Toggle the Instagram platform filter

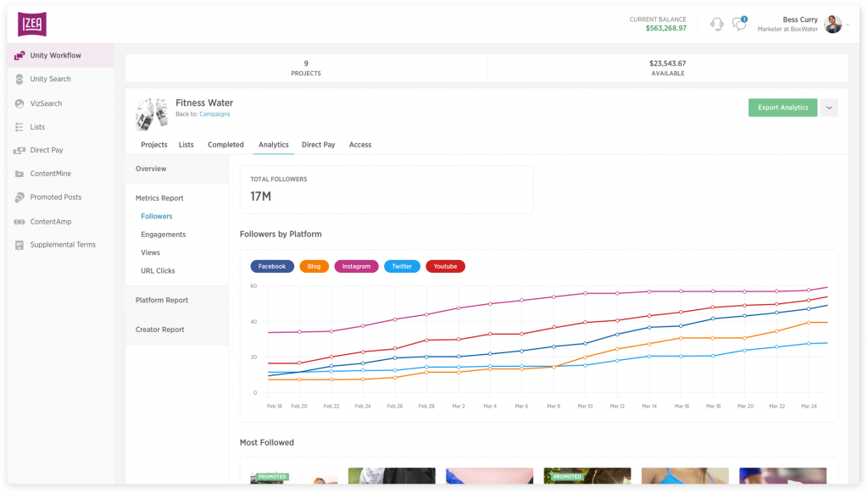pos(356,266)
